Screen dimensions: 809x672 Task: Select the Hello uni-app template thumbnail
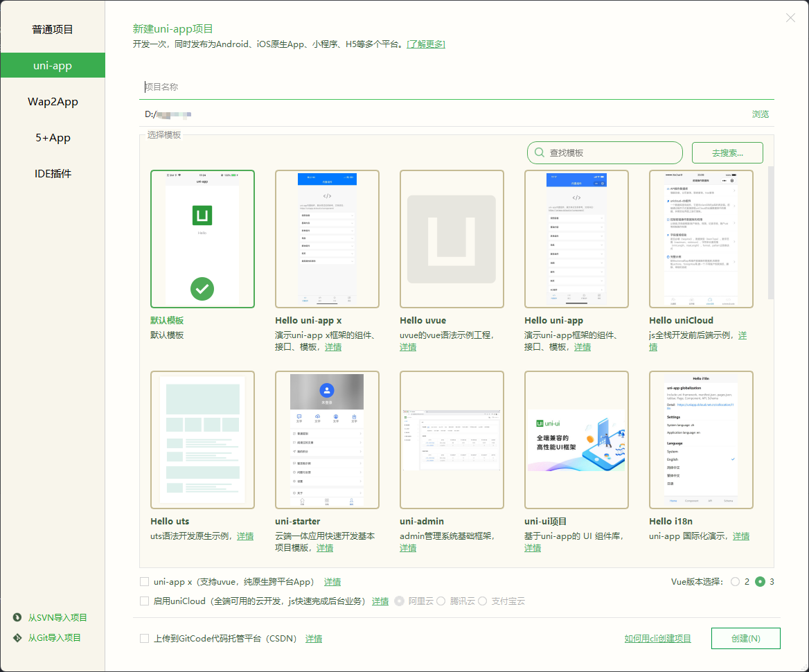tap(576, 239)
